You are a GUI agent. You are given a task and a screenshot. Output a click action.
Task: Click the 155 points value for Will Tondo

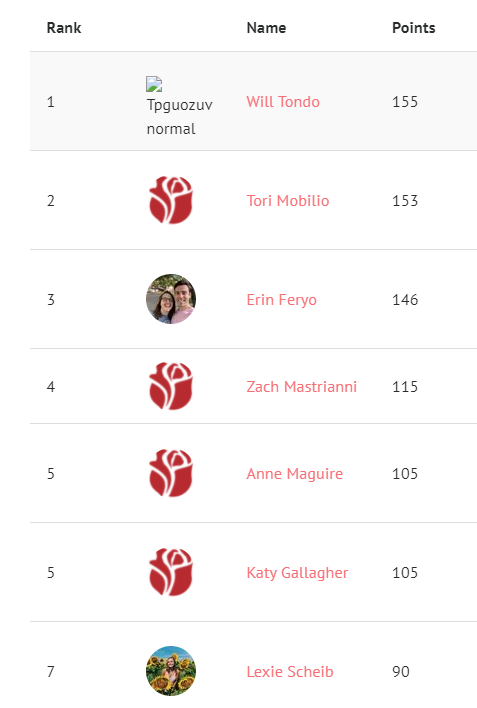pyautogui.click(x=405, y=102)
